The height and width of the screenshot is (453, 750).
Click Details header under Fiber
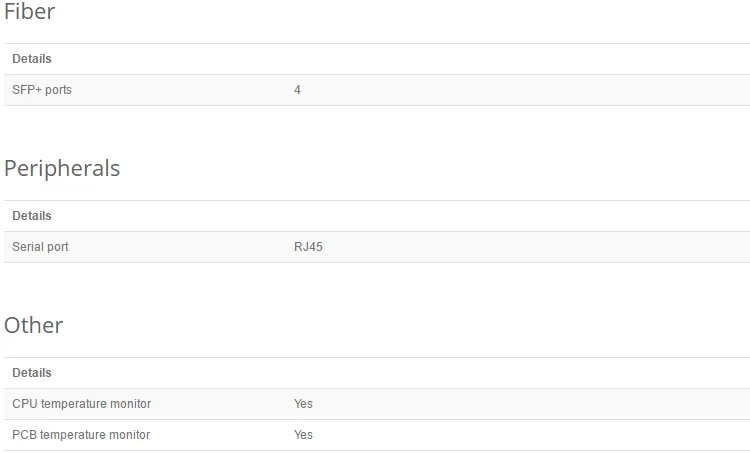pyautogui.click(x=32, y=59)
